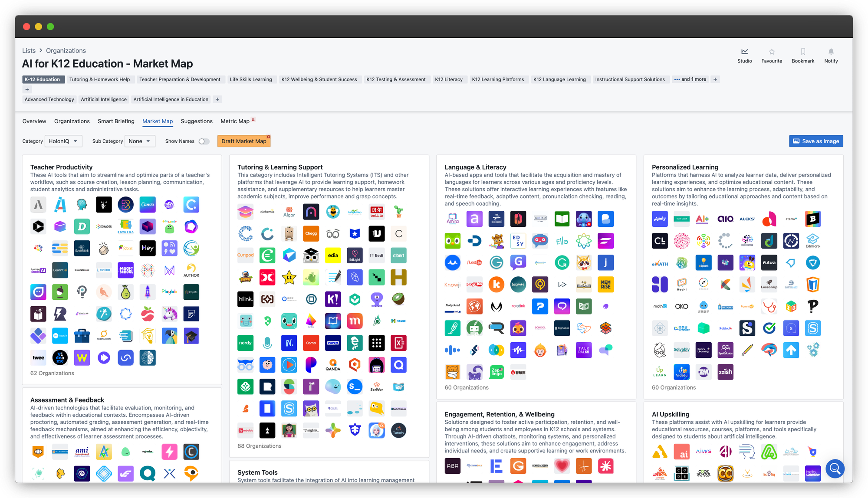The width and height of the screenshot is (868, 498).
Task: Select the K-12 Education tag
Action: click(x=43, y=79)
